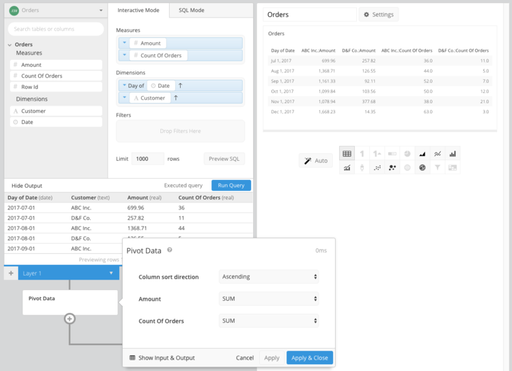Click the Orders chart title field
Image resolution: width=512 pixels, height=371 pixels.
point(310,15)
